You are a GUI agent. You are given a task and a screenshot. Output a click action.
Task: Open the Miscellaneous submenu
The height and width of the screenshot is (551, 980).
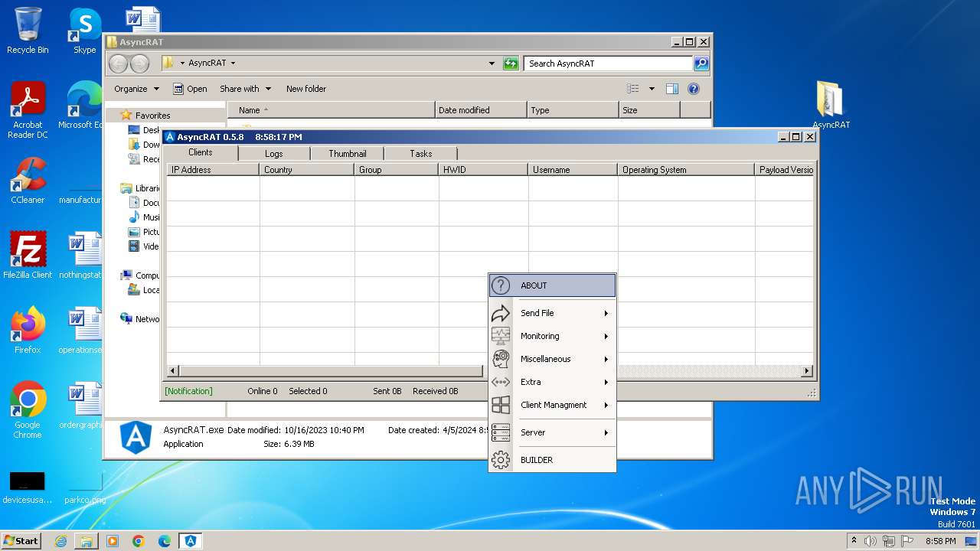click(552, 359)
